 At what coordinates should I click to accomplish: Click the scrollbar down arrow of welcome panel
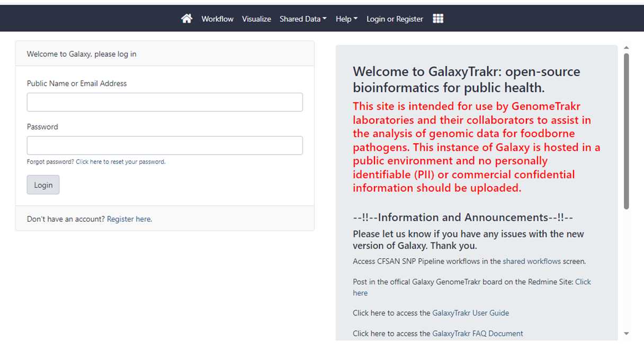[627, 334]
